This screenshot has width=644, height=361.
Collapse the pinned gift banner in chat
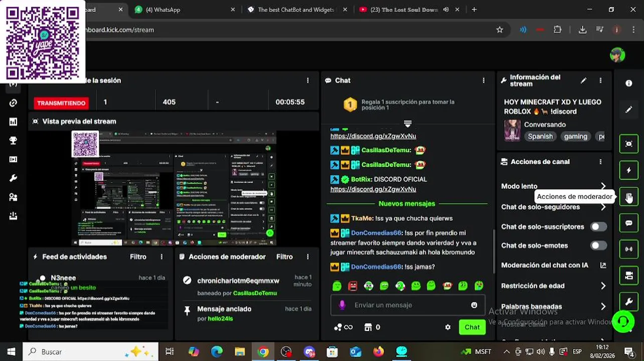(408, 123)
